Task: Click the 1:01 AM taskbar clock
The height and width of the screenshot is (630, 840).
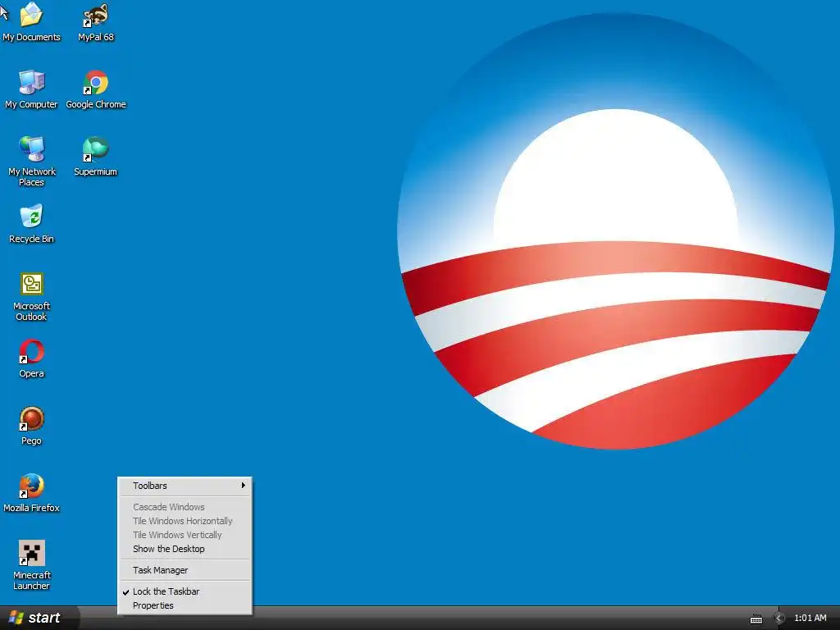Action: (810, 618)
